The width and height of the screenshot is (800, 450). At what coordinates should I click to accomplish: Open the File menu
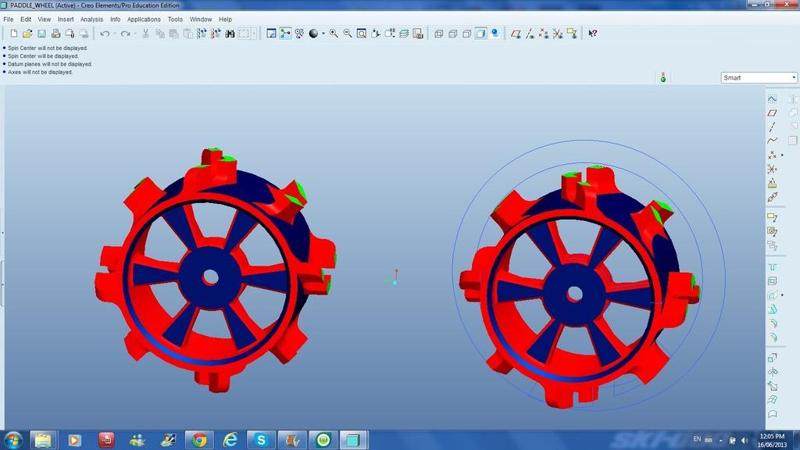click(x=9, y=19)
